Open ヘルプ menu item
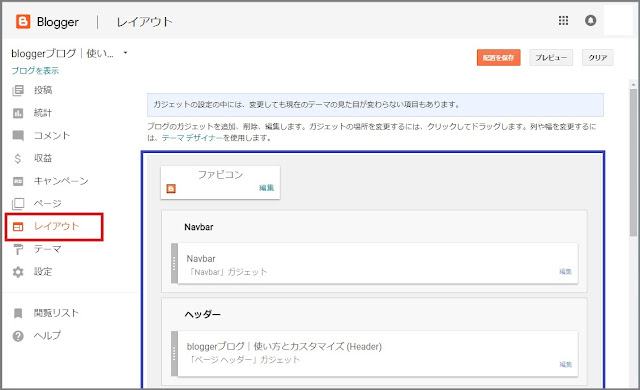 (47, 336)
